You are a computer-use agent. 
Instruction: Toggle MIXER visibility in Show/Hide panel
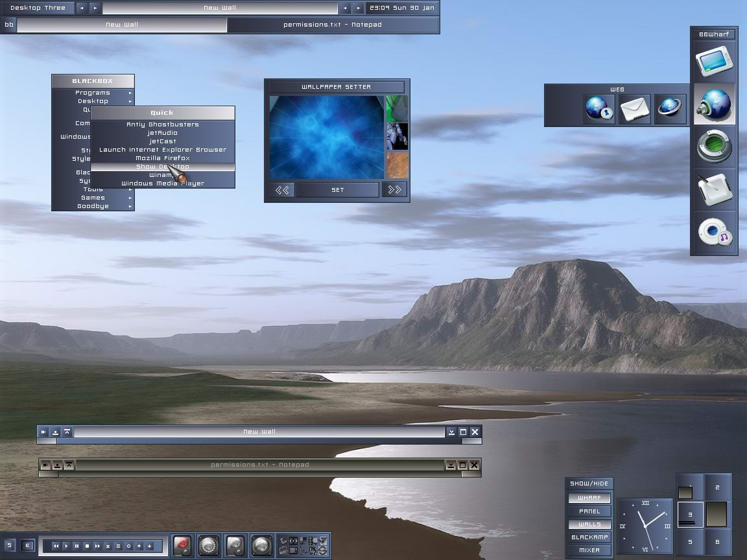[x=589, y=550]
